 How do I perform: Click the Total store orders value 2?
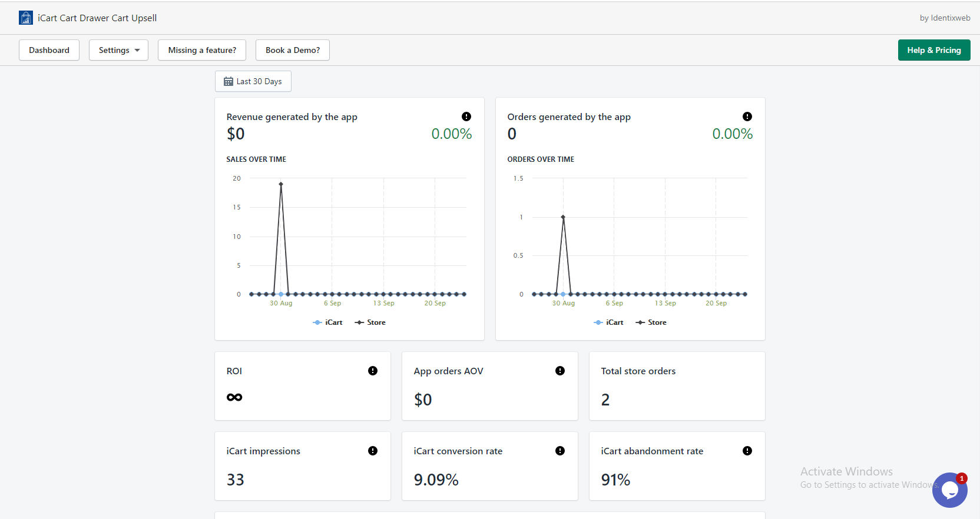coord(605,400)
